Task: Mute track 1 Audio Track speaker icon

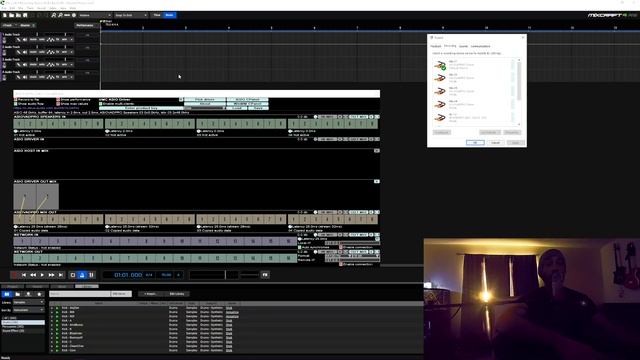Action: (x=25, y=40)
